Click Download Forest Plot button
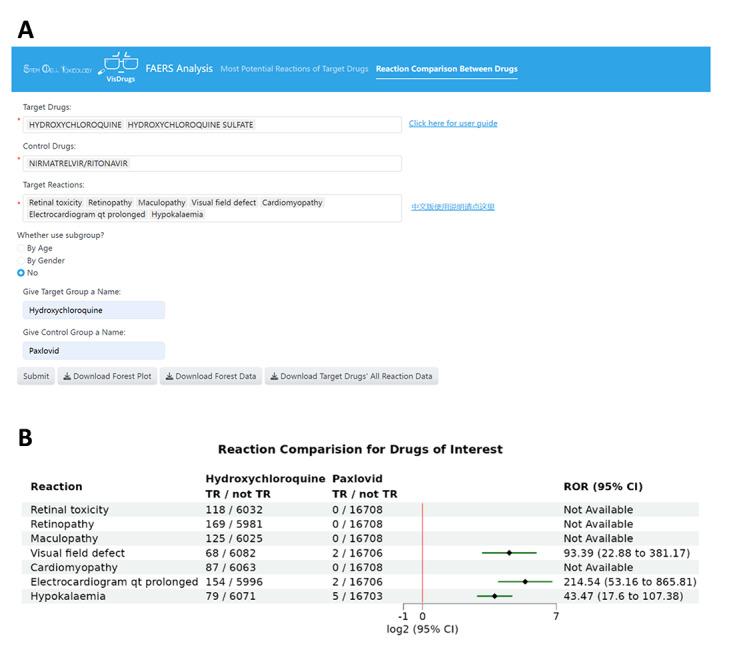Viewport: 733px width, 652px height. (107, 376)
